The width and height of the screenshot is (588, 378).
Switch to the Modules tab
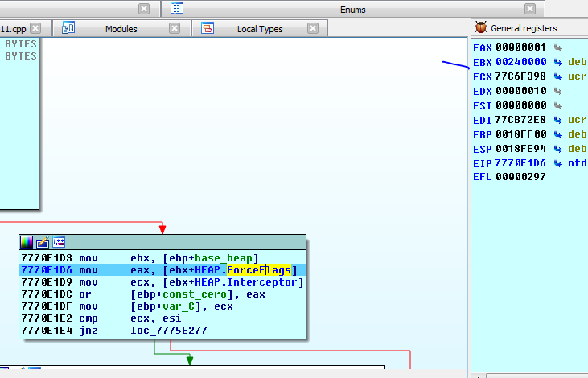pos(121,29)
